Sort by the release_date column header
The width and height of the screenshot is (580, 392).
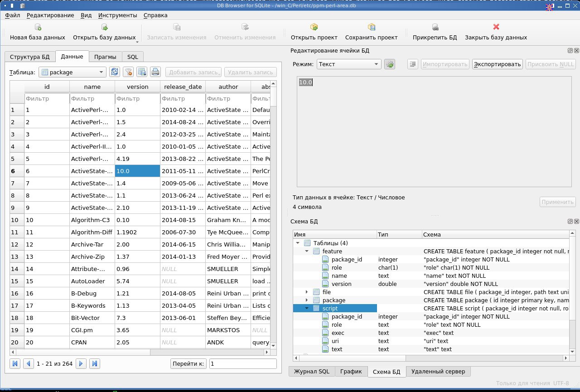183,87
